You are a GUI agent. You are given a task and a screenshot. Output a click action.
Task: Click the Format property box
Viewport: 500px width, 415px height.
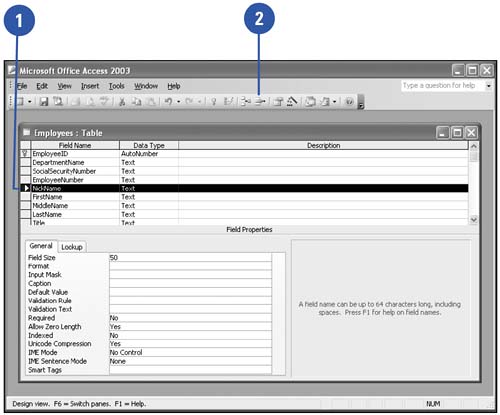pyautogui.click(x=190, y=266)
